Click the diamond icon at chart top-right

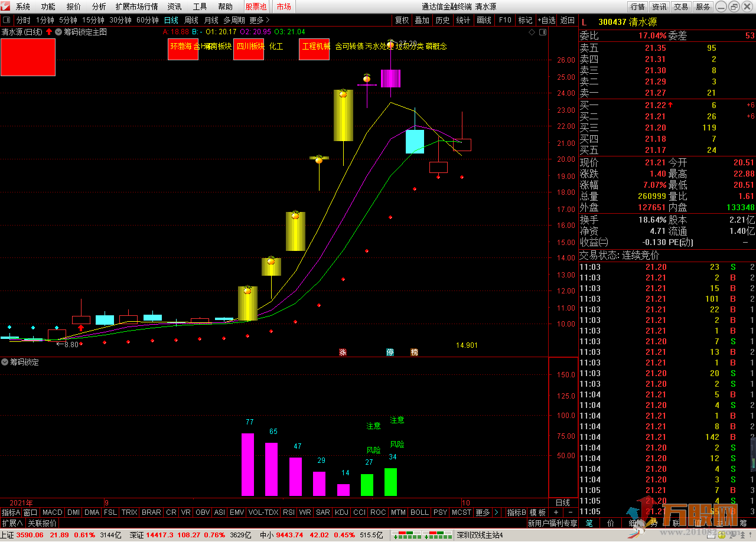(532, 32)
